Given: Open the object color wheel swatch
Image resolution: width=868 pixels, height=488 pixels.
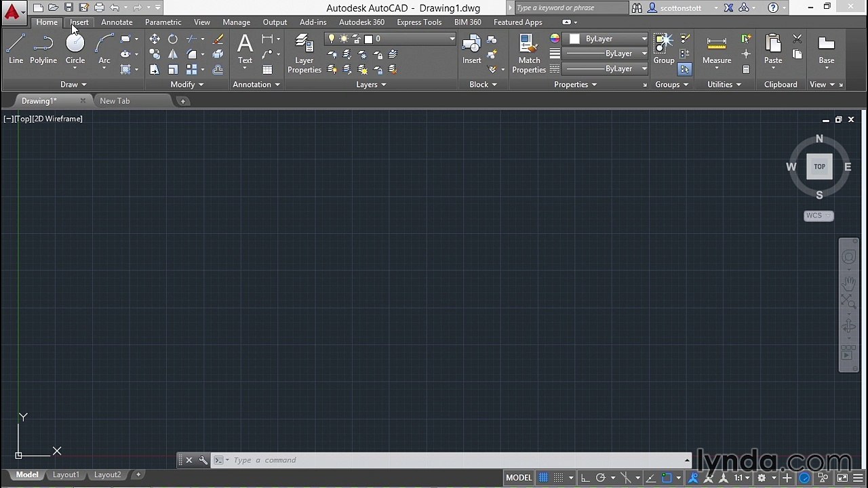Looking at the screenshot, I should click(x=555, y=39).
